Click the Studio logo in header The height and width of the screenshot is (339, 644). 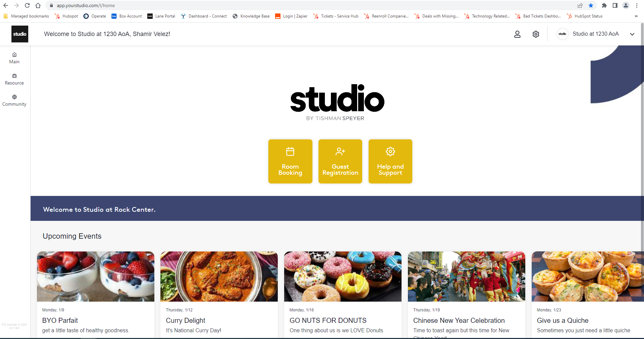click(20, 34)
